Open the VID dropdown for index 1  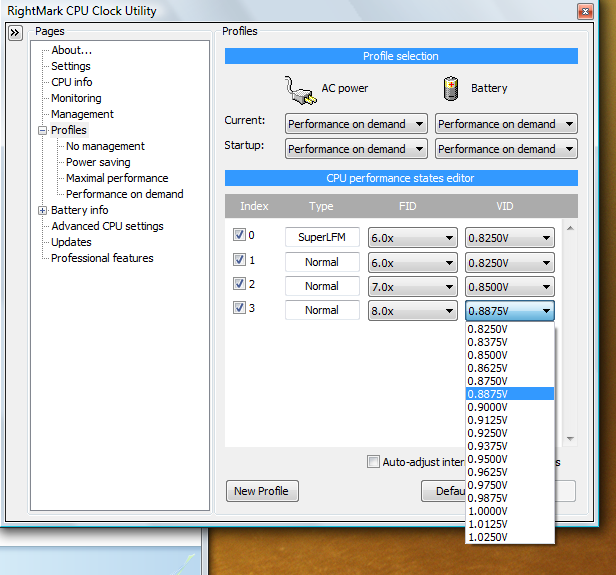(510, 263)
